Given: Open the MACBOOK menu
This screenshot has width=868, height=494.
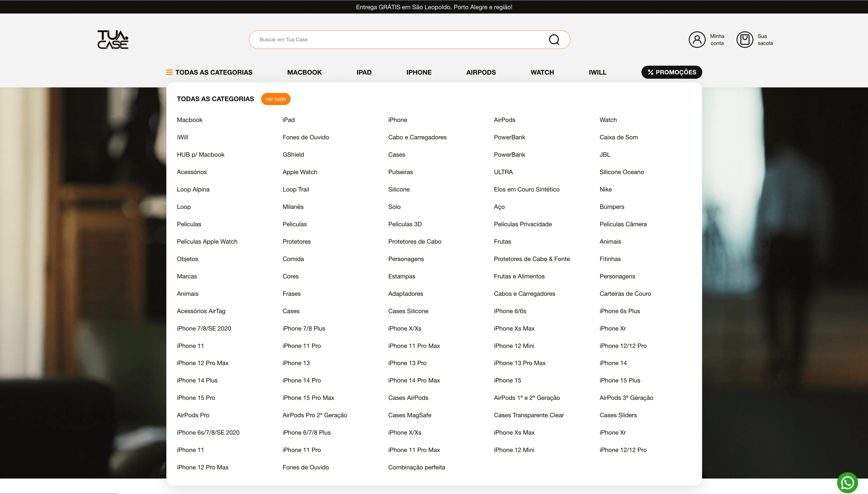Looking at the screenshot, I should point(304,72).
